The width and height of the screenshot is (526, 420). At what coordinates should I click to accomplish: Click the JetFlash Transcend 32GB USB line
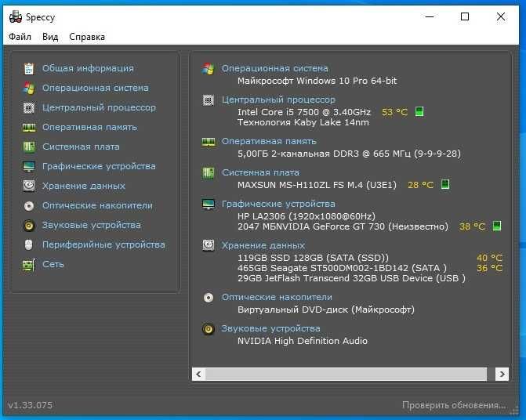(351, 278)
